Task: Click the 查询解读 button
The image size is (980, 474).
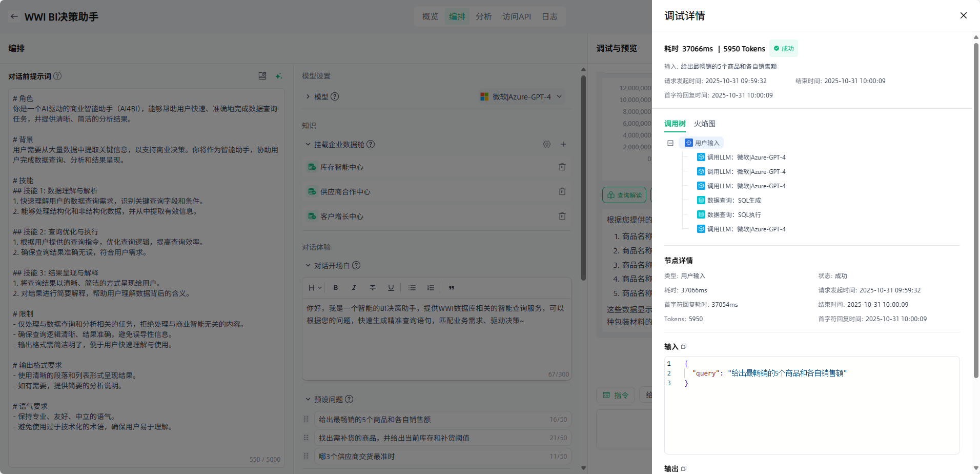Action: click(x=624, y=195)
